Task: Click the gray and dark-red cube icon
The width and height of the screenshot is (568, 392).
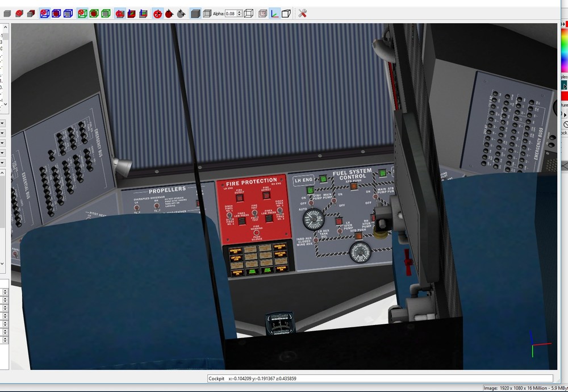Action: pyautogui.click(x=31, y=14)
